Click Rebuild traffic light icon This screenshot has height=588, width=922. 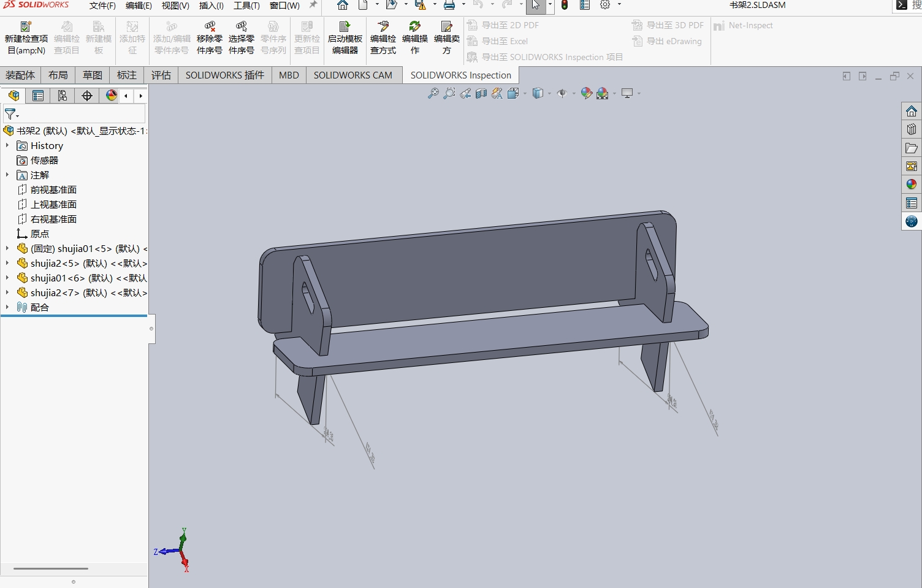tap(565, 5)
